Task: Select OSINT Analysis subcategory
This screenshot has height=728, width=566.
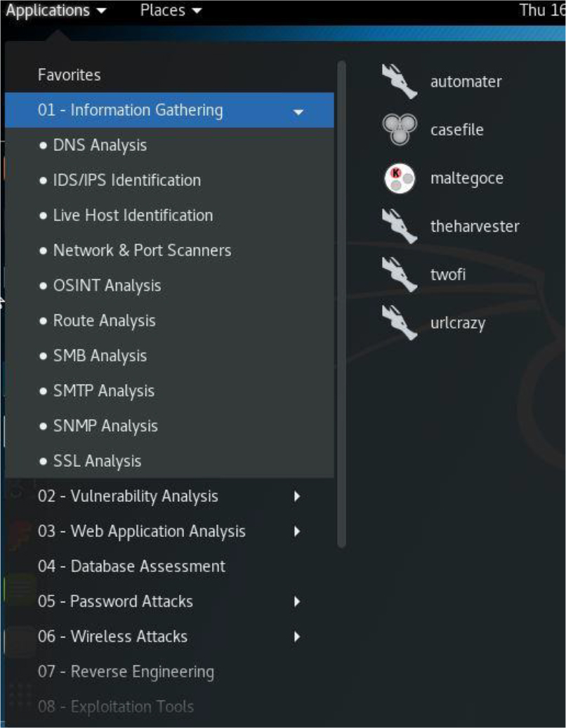Action: click(x=107, y=286)
